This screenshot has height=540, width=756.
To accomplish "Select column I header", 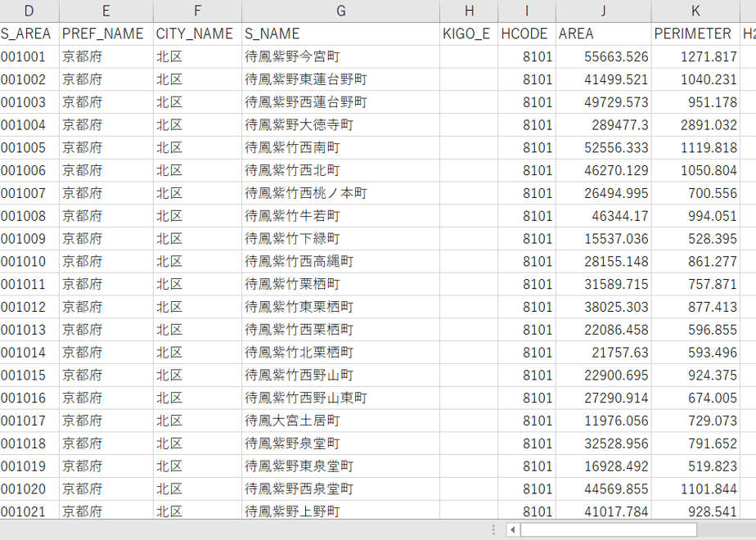I will click(527, 11).
